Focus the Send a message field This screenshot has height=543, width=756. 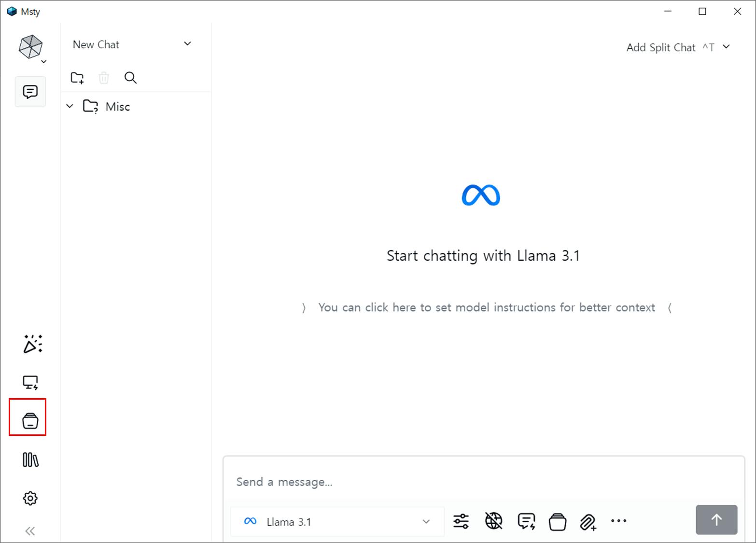(x=483, y=482)
